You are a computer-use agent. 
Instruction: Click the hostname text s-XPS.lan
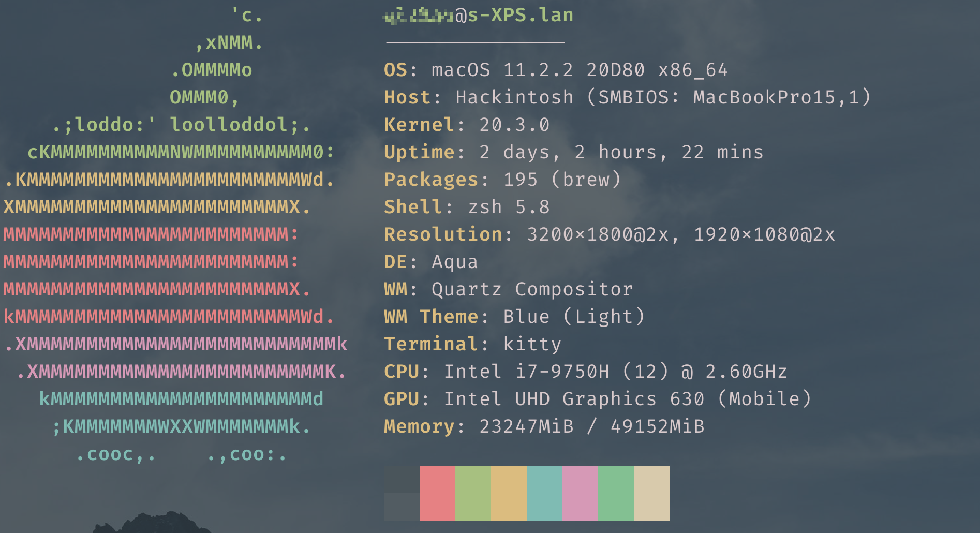[x=521, y=15]
